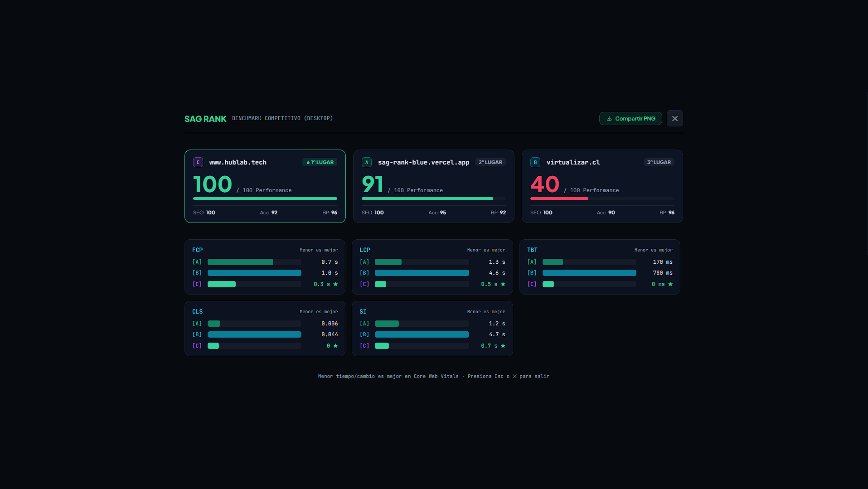Click the red 40 performance score
The height and width of the screenshot is (489, 868).
[545, 184]
